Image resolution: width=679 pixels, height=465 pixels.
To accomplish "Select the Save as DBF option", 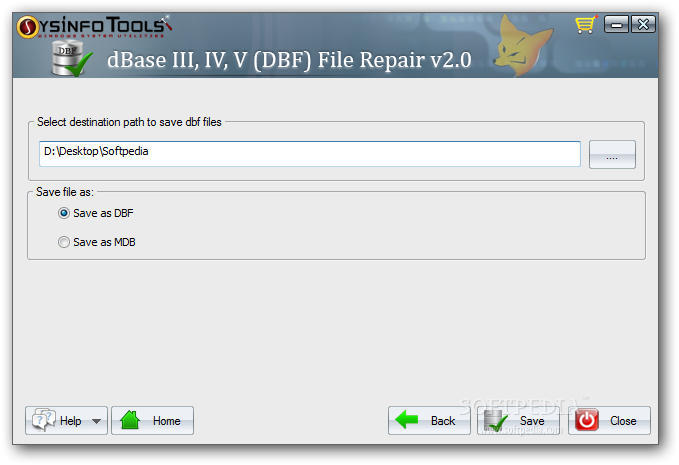I will point(64,213).
